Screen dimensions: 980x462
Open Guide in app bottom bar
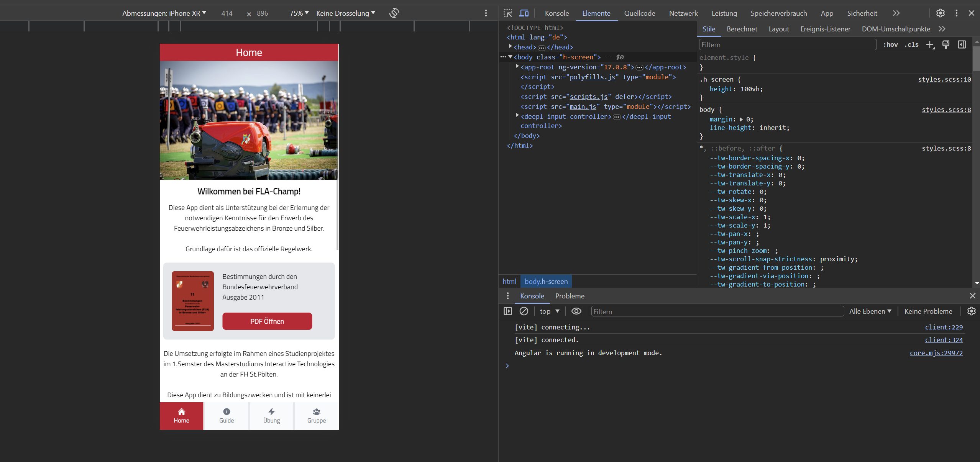tap(227, 416)
